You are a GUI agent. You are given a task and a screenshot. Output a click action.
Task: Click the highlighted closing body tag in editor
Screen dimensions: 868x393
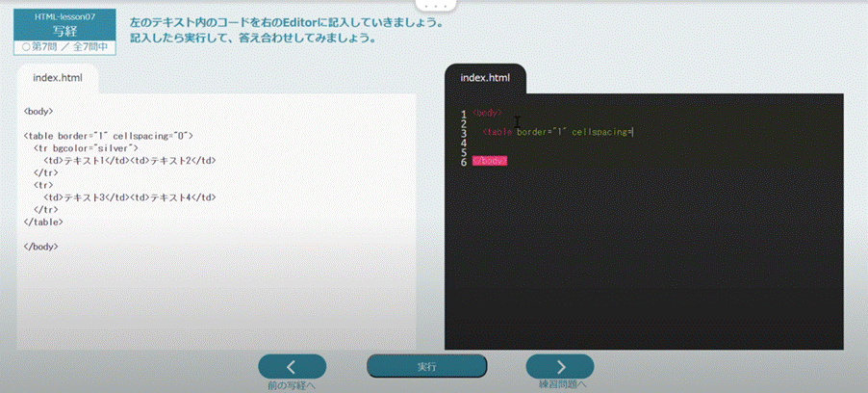click(x=489, y=161)
